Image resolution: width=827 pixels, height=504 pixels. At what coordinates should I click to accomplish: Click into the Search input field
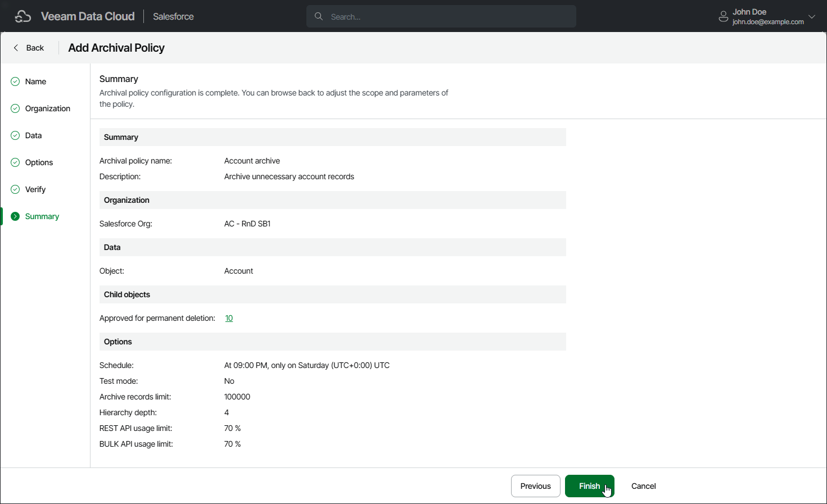click(x=441, y=16)
